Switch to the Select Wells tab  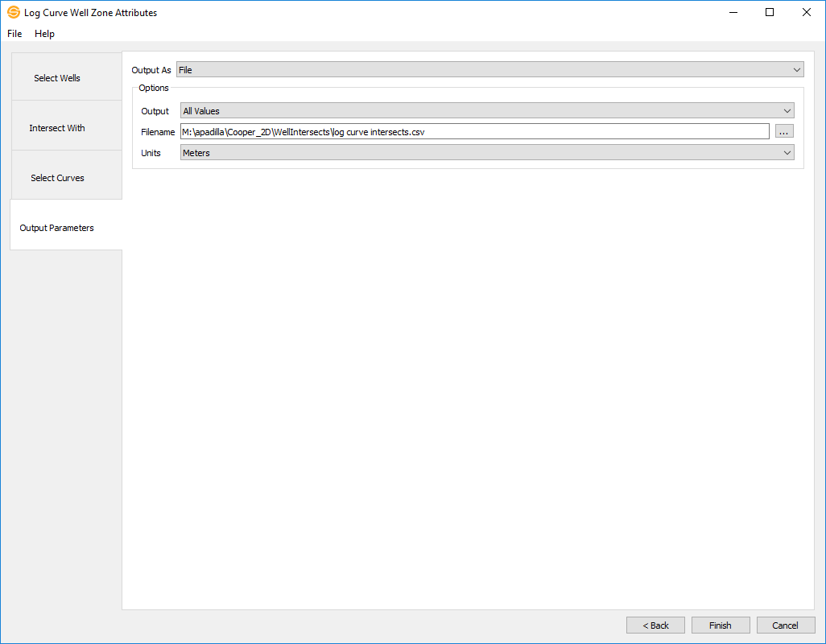[57, 78]
